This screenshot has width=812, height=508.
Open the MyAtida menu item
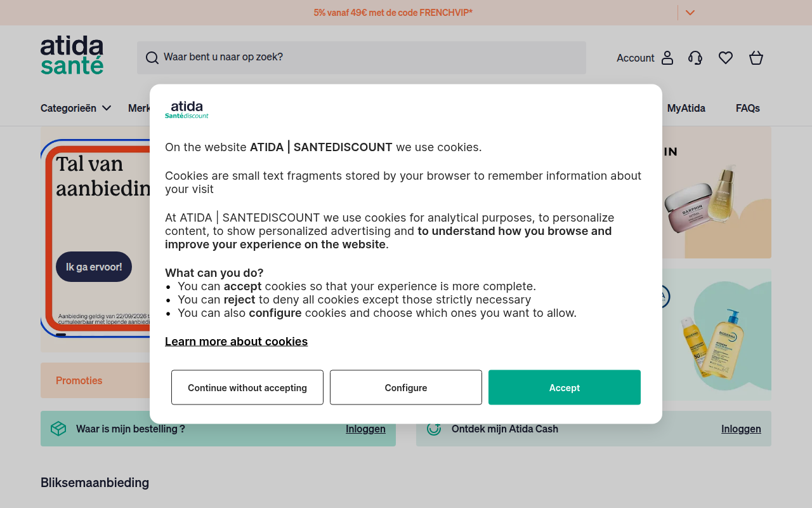(686, 108)
